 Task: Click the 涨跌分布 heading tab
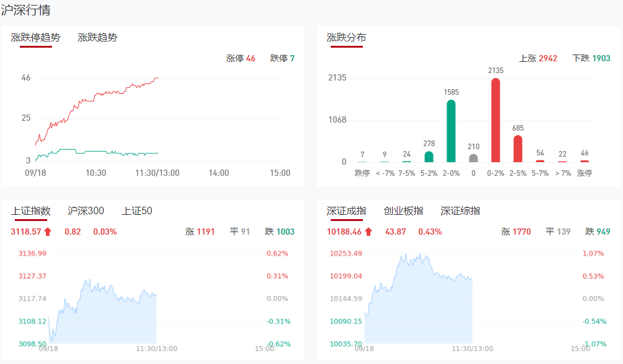pyautogui.click(x=346, y=37)
